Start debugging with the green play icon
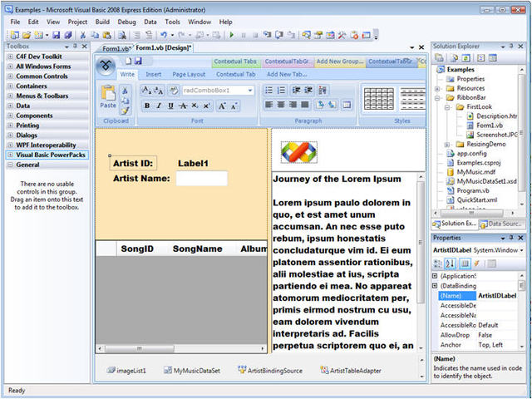532x399 pixels. click(x=232, y=35)
